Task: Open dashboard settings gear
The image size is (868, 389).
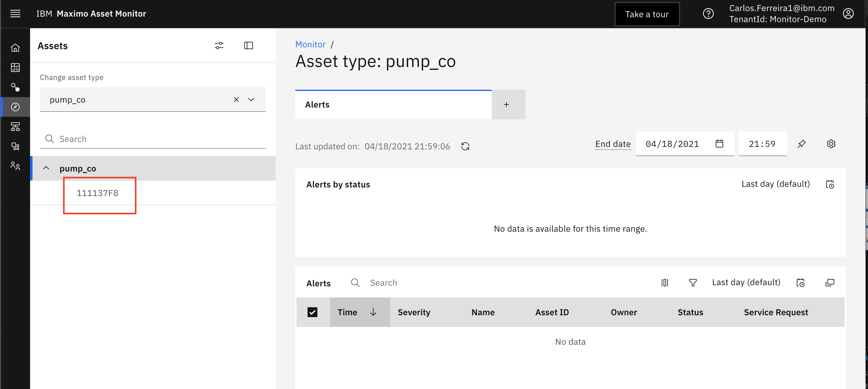Action: tap(831, 144)
